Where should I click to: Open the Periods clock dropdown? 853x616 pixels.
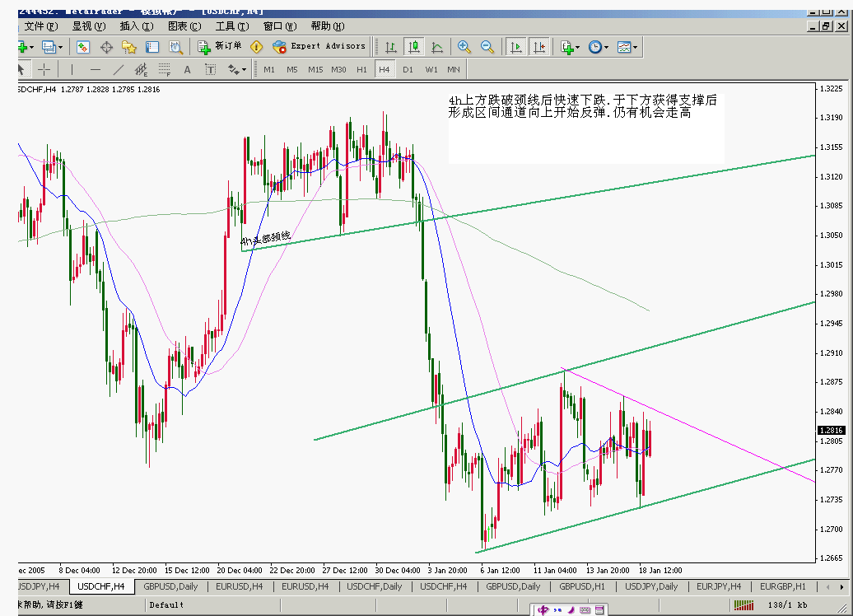point(599,47)
